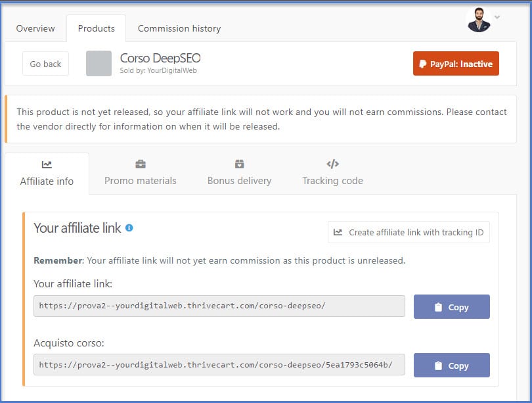
Task: Click the user profile avatar
Action: (x=479, y=20)
